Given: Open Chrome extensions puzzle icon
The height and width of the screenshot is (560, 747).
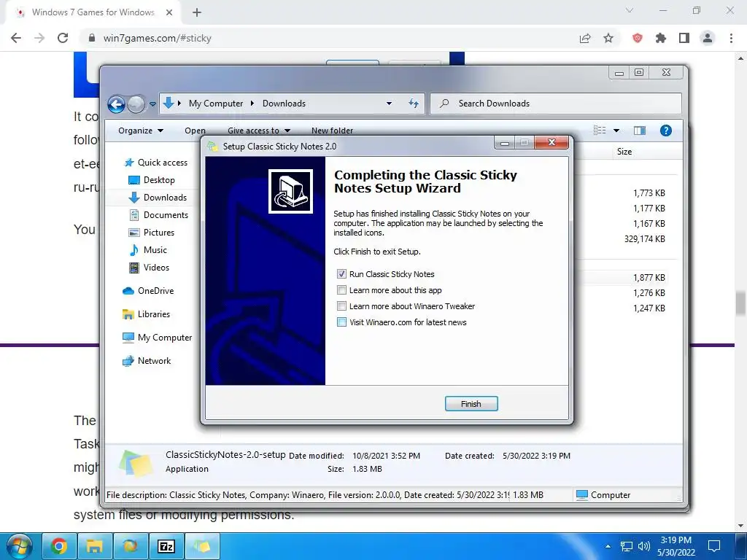Looking at the screenshot, I should click(661, 38).
